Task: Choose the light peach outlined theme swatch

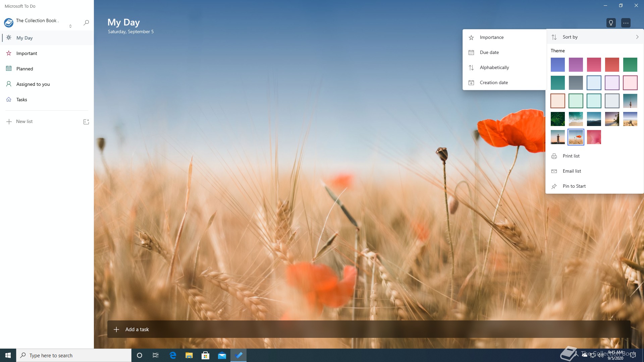Action: click(x=557, y=101)
